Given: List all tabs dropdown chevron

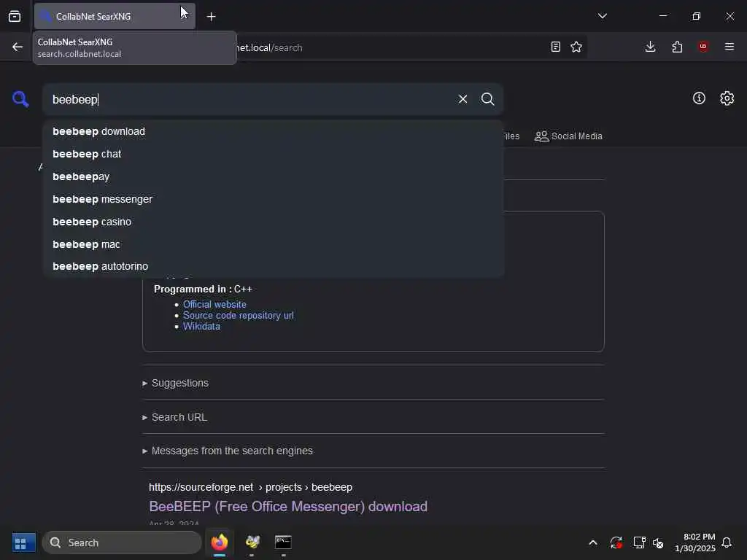Looking at the screenshot, I should [602, 16].
